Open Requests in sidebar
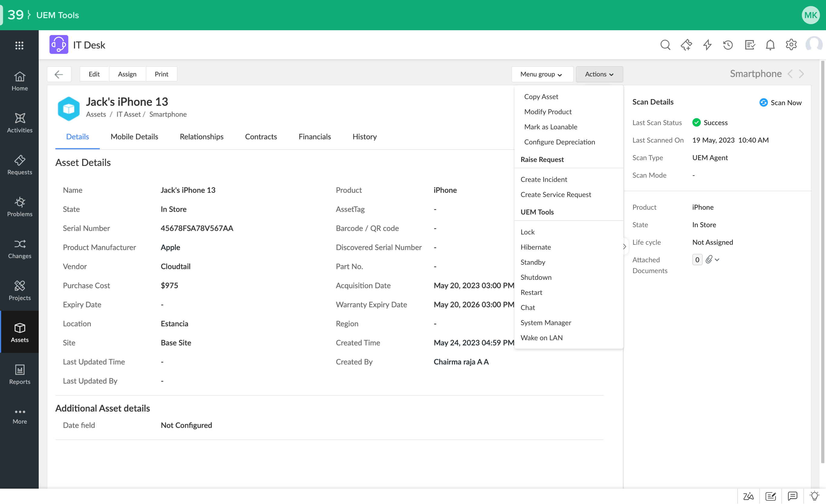The width and height of the screenshot is (826, 504). coord(19,165)
